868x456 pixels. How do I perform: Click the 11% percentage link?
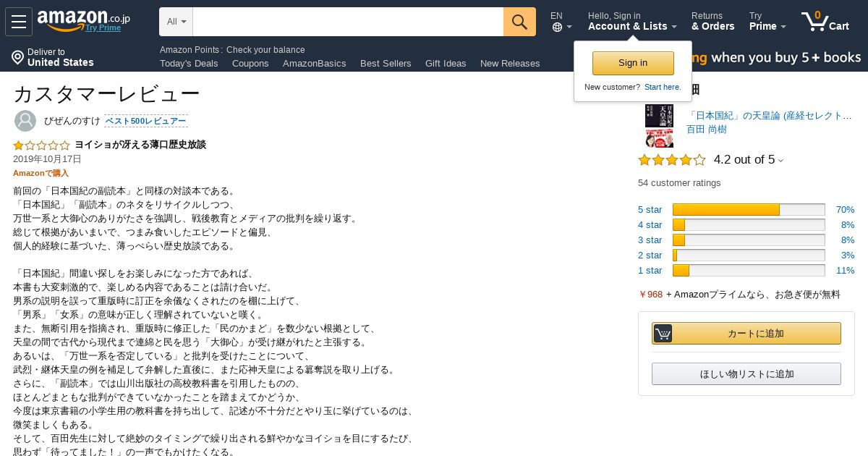click(845, 271)
